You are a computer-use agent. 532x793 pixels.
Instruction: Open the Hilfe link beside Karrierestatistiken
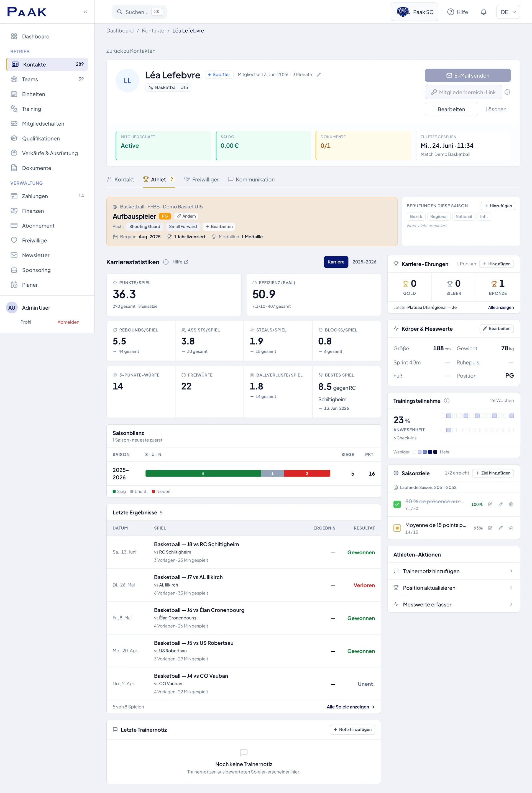point(180,262)
